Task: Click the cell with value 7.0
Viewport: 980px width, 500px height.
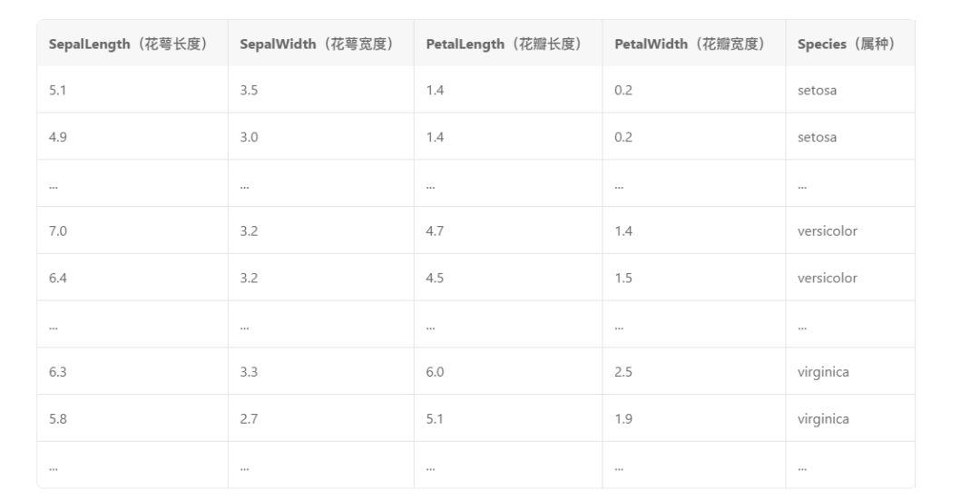Action: pos(58,231)
